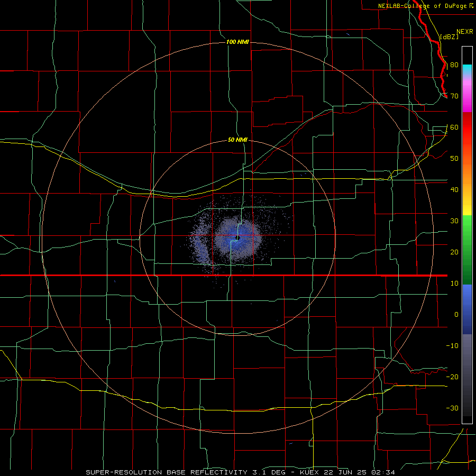This screenshot has height=476, width=476.
Task: Click the cyan top segment of the color bar
Action: (467, 69)
